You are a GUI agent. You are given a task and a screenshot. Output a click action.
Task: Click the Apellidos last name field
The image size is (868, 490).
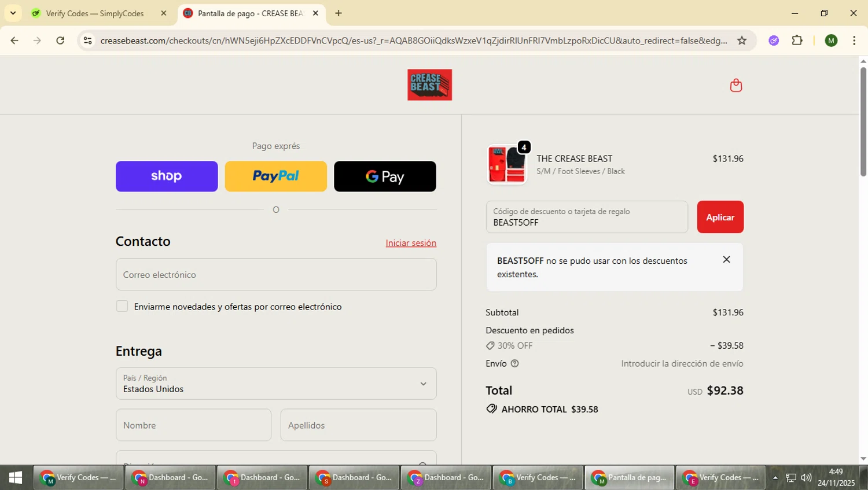pyautogui.click(x=359, y=425)
